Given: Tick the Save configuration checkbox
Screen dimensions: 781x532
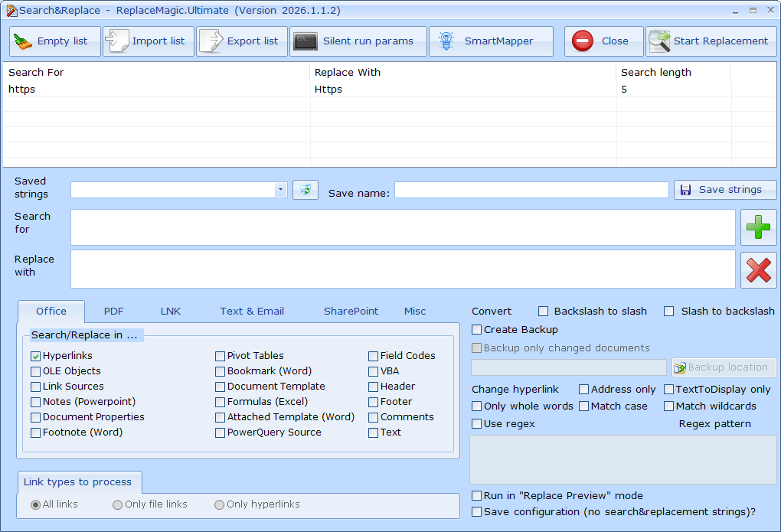Looking at the screenshot, I should pos(477,512).
